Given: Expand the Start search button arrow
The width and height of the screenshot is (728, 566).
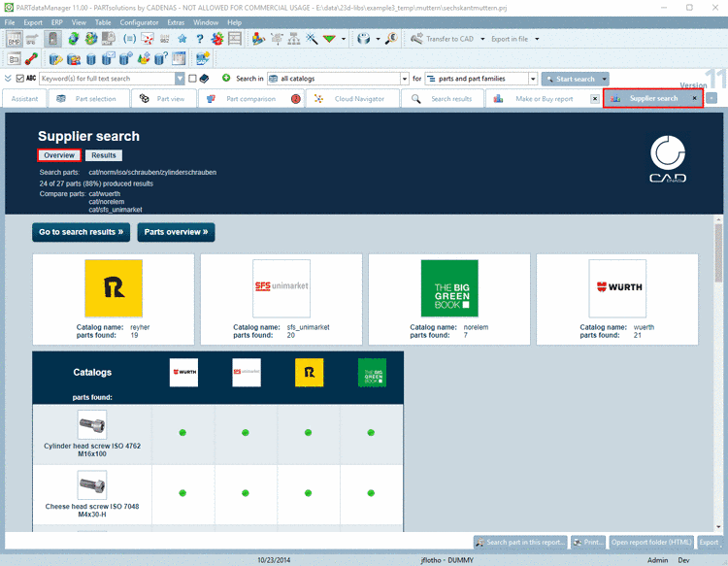Looking at the screenshot, I should [604, 79].
